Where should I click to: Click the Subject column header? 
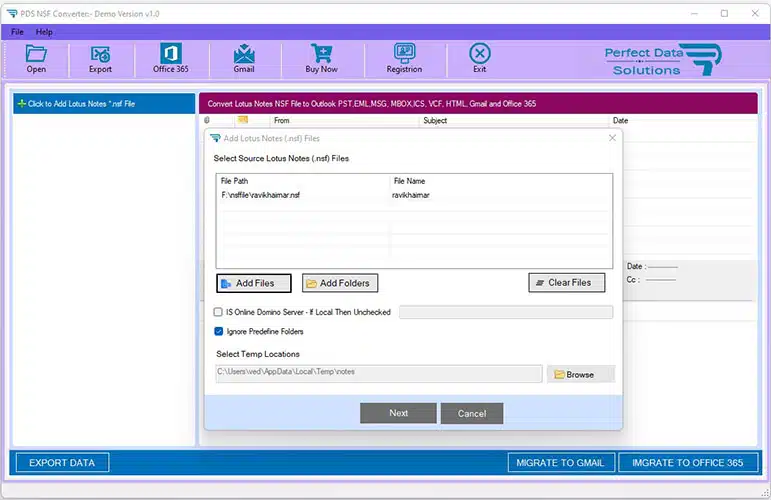pyautogui.click(x=435, y=120)
